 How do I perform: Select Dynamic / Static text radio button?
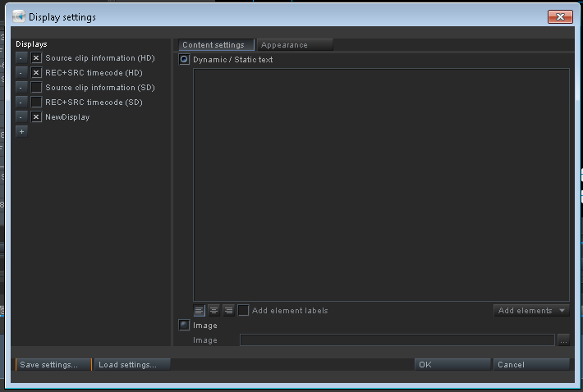click(184, 59)
